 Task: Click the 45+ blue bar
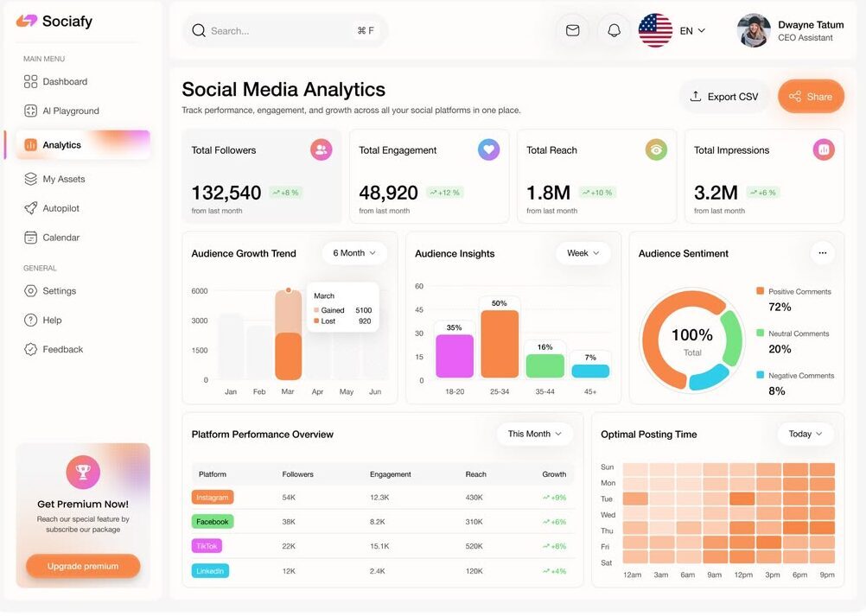[x=590, y=371]
